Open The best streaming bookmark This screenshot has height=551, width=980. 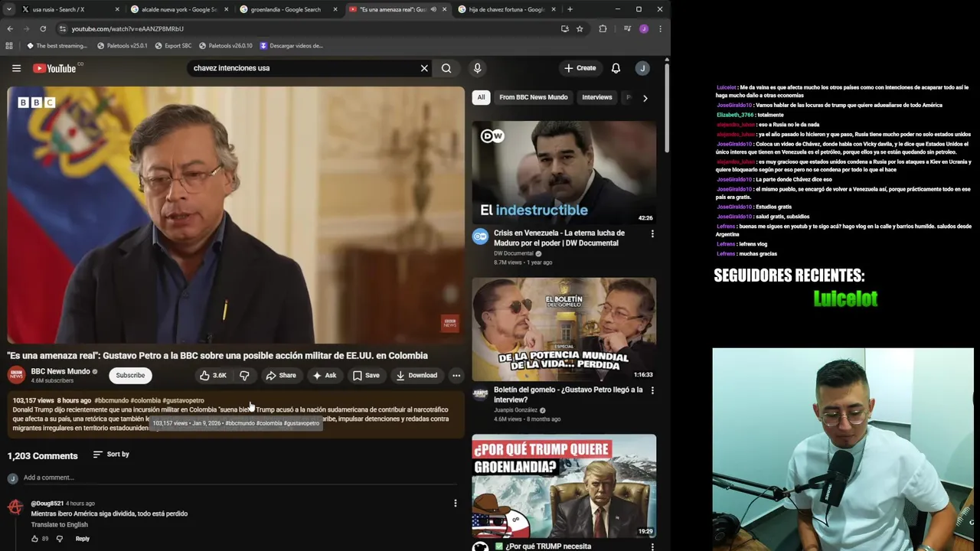click(57, 46)
